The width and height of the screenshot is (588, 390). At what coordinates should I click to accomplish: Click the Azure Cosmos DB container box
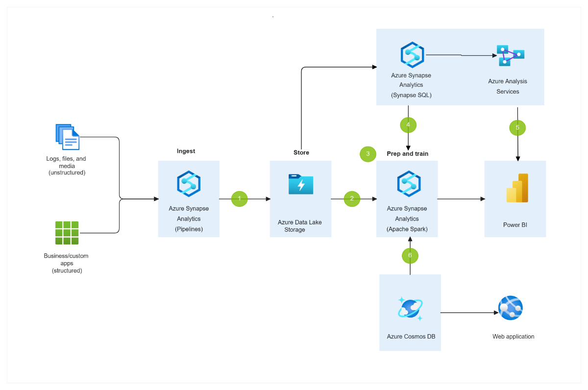[x=410, y=313]
